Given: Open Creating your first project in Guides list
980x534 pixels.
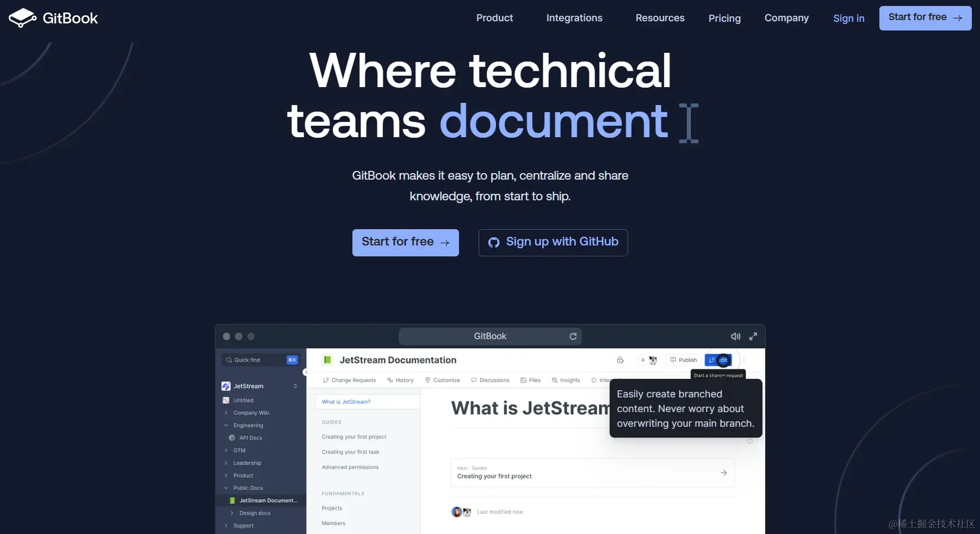Looking at the screenshot, I should (x=354, y=437).
